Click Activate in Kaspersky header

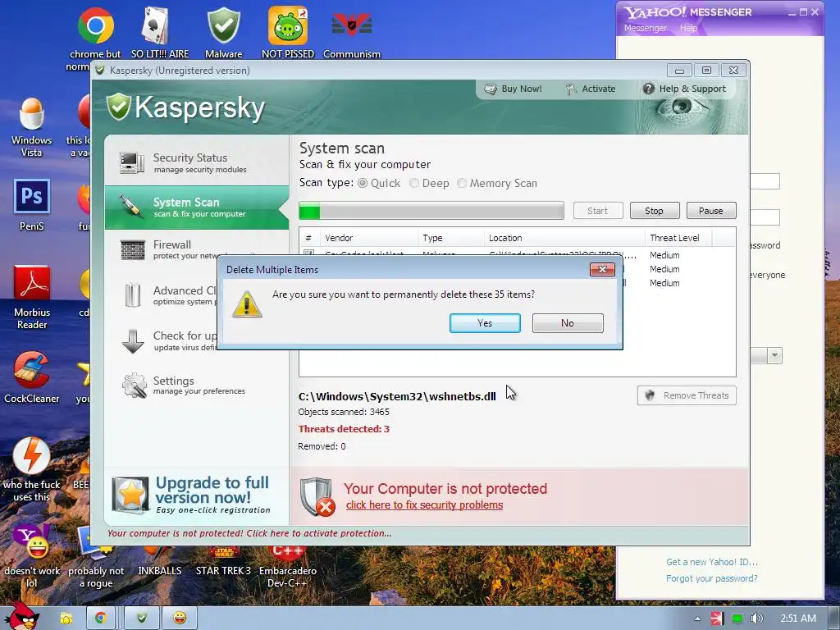(591, 89)
